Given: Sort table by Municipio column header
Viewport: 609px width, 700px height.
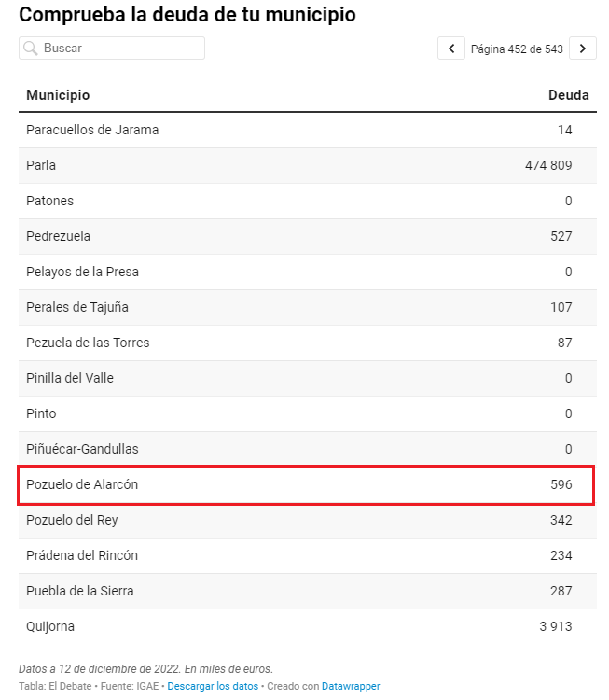Looking at the screenshot, I should pyautogui.click(x=58, y=95).
